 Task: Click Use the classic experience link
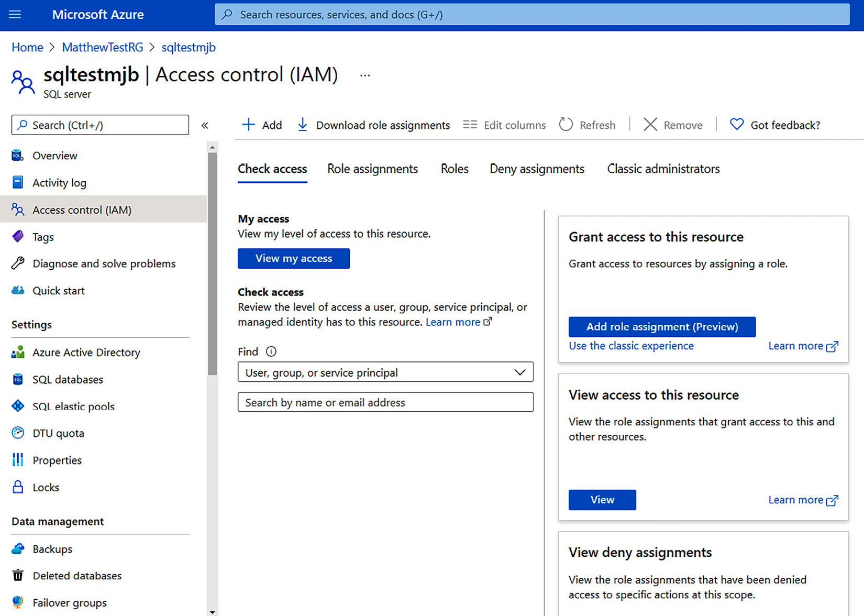[x=631, y=346]
